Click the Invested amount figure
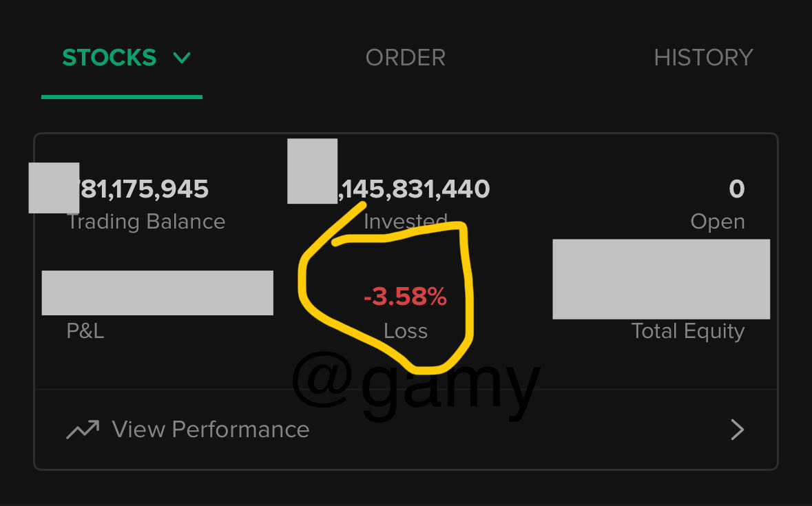The width and height of the screenshot is (812, 506). pyautogui.click(x=413, y=189)
